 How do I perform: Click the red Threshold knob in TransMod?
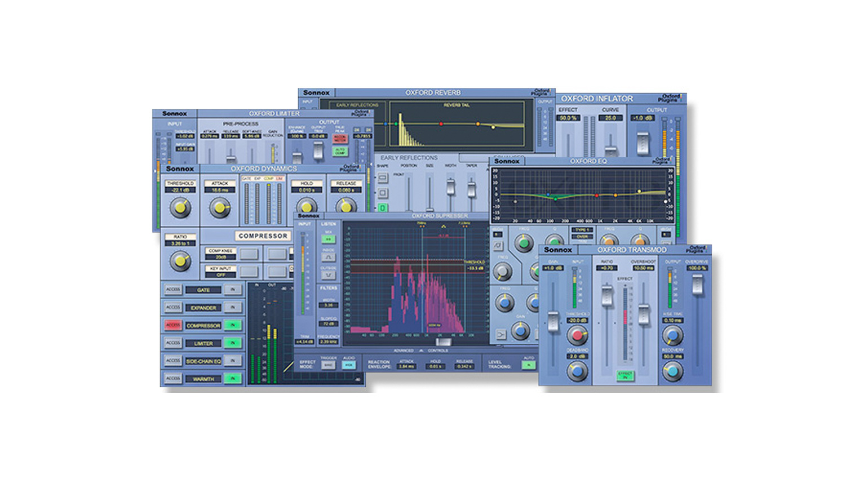pyautogui.click(x=577, y=336)
